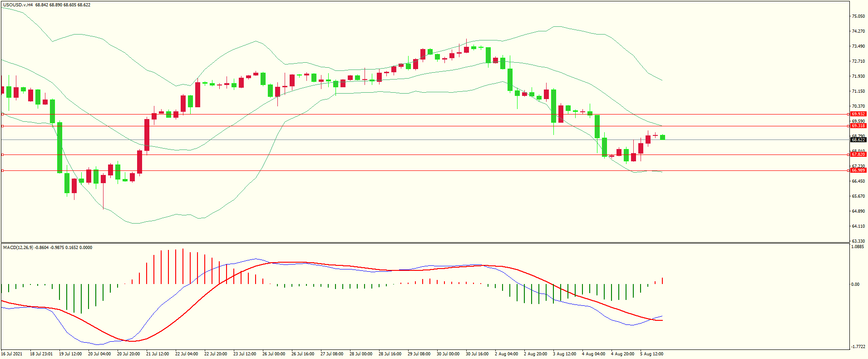The width and height of the screenshot is (868, 359).
Task: Click the 27 Jul 08:00 time label
Action: (332, 354)
